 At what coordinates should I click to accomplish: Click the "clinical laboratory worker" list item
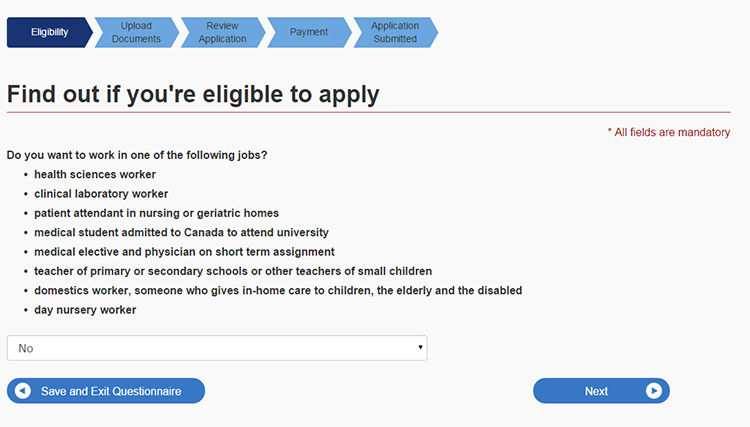click(x=101, y=194)
